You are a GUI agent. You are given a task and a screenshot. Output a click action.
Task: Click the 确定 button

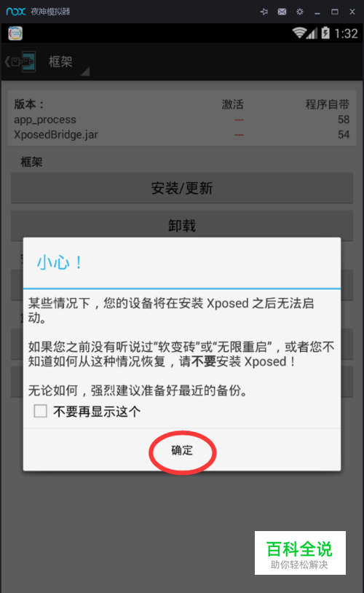coord(182,450)
